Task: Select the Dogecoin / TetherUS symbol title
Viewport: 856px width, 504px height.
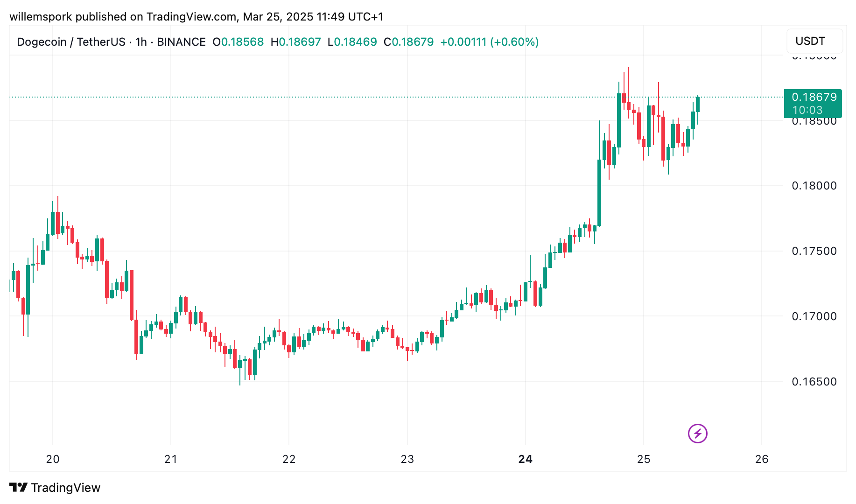Action: click(x=71, y=42)
